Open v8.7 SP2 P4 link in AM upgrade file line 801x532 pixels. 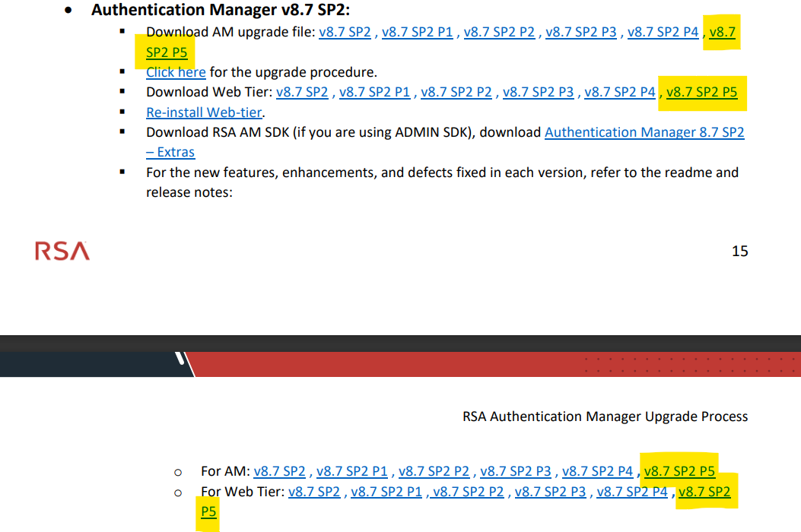663,32
